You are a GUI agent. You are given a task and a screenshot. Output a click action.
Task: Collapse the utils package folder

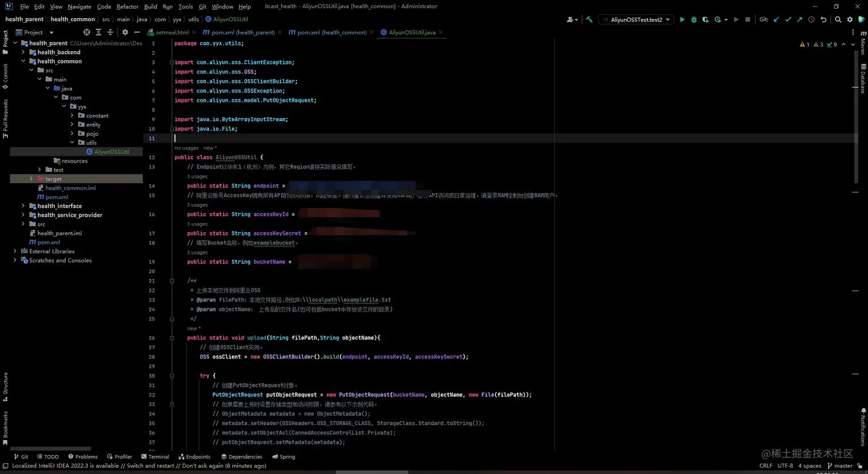(72, 142)
